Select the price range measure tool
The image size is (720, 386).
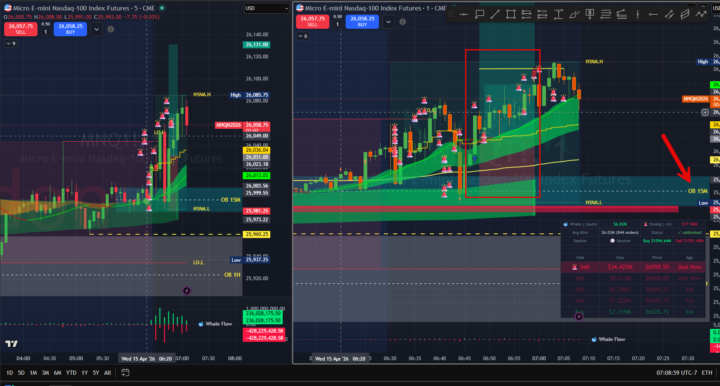[558, 15]
